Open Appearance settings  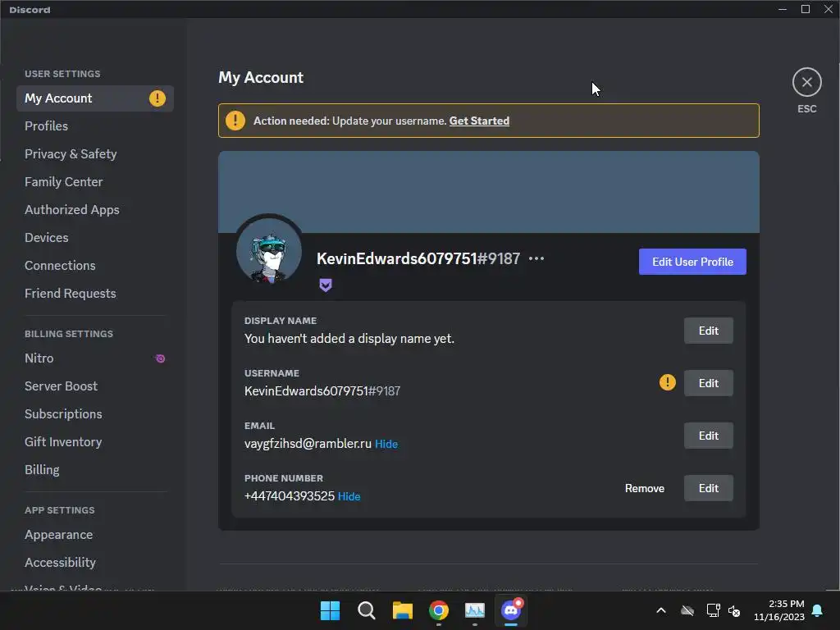pos(95,535)
